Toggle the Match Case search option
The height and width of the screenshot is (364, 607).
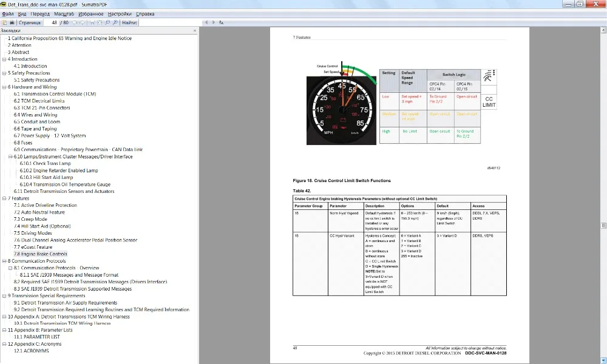click(222, 22)
